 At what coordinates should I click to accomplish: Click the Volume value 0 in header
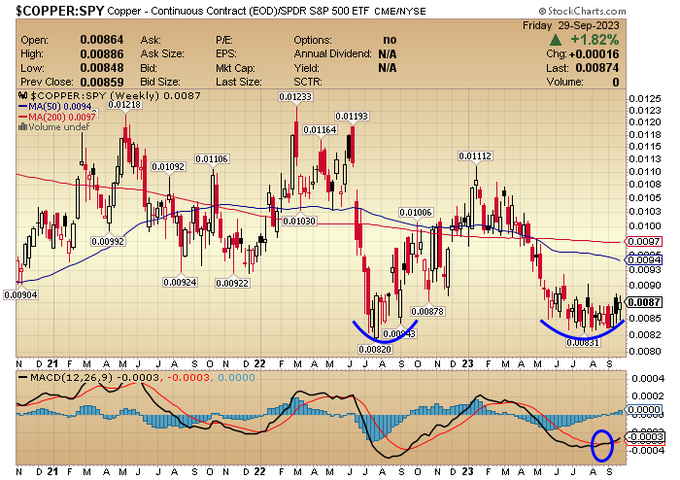click(616, 82)
